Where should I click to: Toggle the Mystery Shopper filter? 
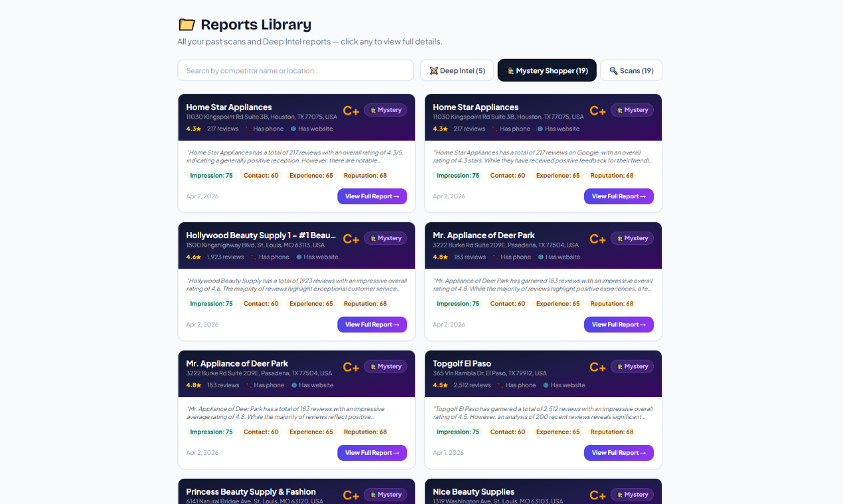[547, 70]
